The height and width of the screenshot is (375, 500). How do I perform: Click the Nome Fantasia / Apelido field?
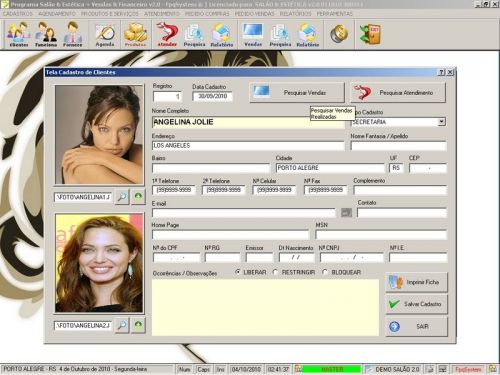398,146
